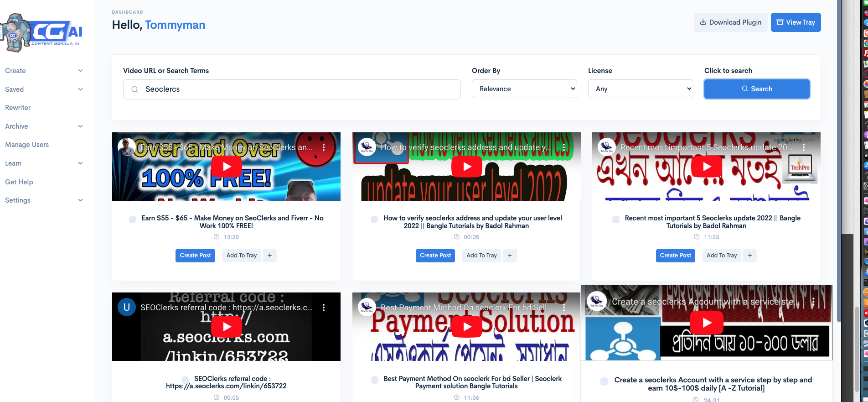The width and height of the screenshot is (868, 402).
Task: Play the 'Recent most important 5 Seoclerks update' video
Action: click(707, 167)
